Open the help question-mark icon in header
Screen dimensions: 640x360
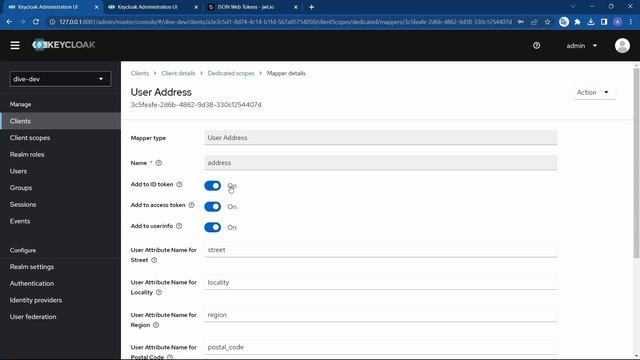point(536,46)
